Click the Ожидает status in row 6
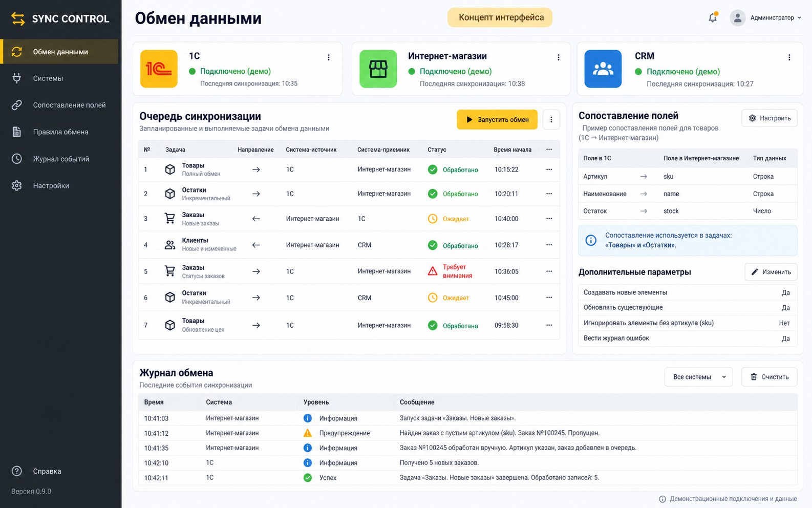This screenshot has height=508, width=812. [448, 298]
